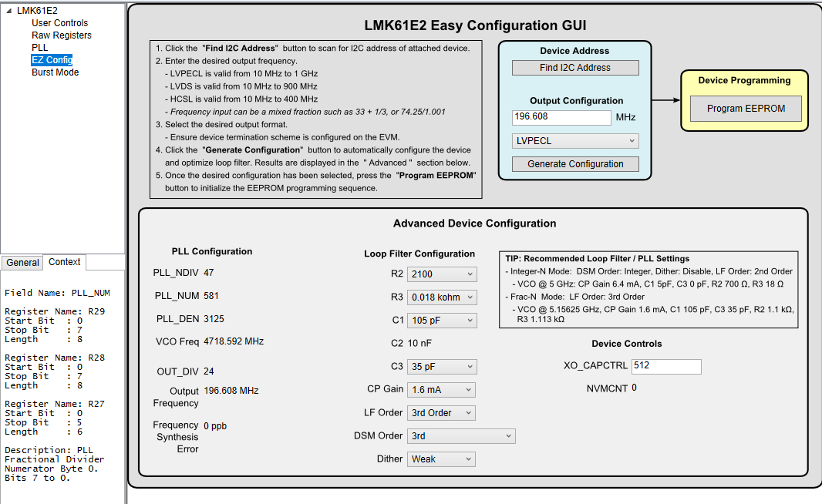Click the TIP: Recommended Loop Filter heading
Viewport: 822px width, 504px height.
pyautogui.click(x=597, y=259)
